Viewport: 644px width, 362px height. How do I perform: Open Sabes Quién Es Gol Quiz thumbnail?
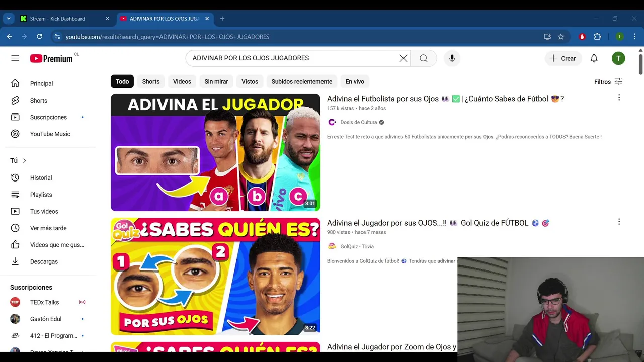[x=215, y=277]
